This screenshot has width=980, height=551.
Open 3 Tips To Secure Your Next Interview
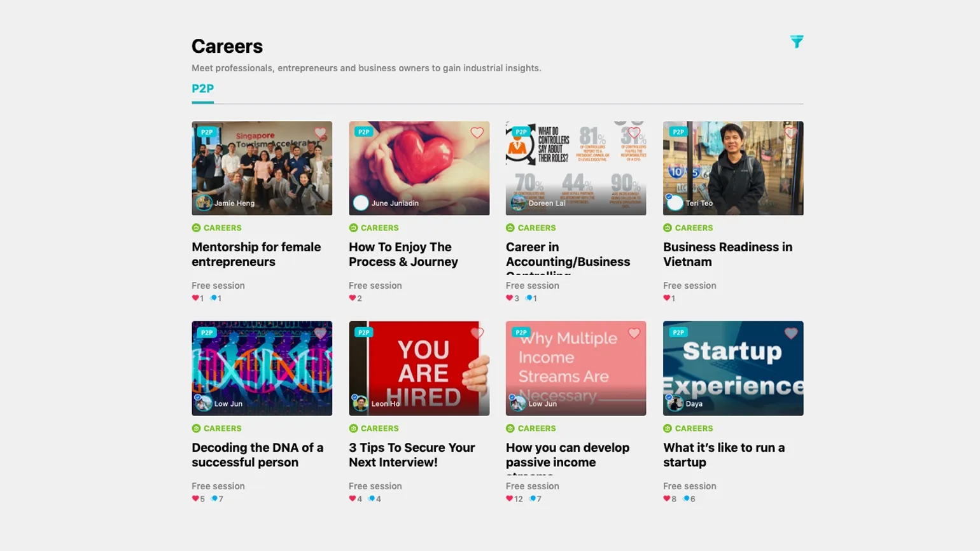pyautogui.click(x=412, y=455)
